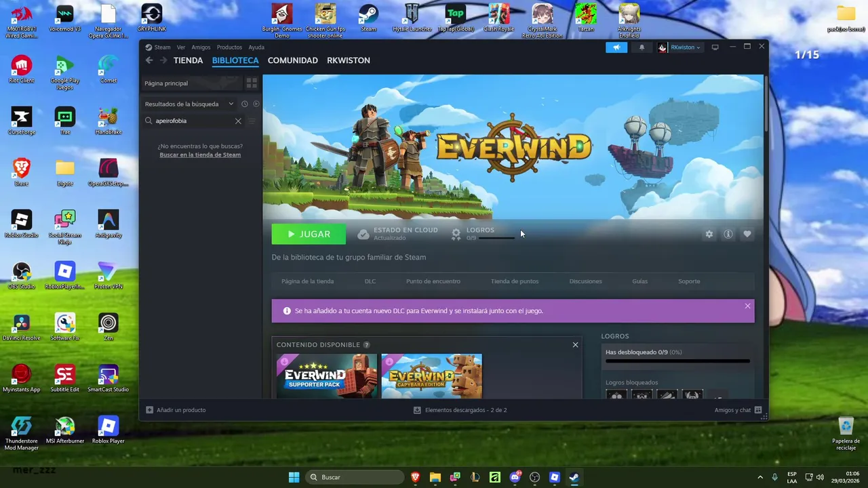Image resolution: width=868 pixels, height=488 pixels.
Task: Switch to the TIENDA tab
Action: 188,60
